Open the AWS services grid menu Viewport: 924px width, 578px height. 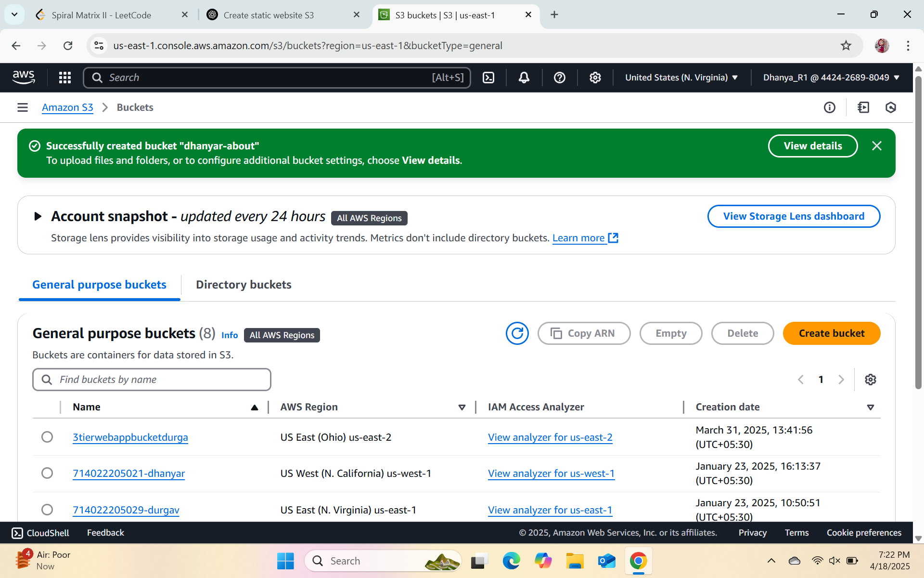pyautogui.click(x=65, y=78)
